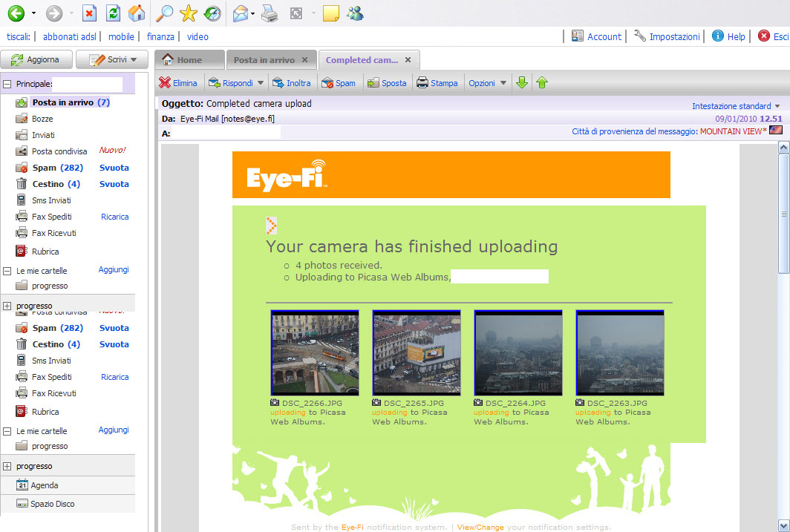Reload the page with the browser refresh icon

[114, 13]
